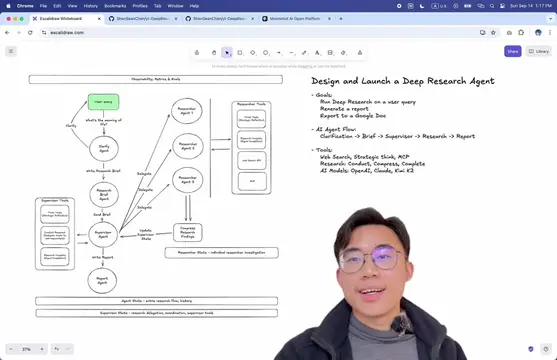This screenshot has height=360, width=557.
Task: Open the Chrome extensions puzzle icon
Action: [x=521, y=32]
